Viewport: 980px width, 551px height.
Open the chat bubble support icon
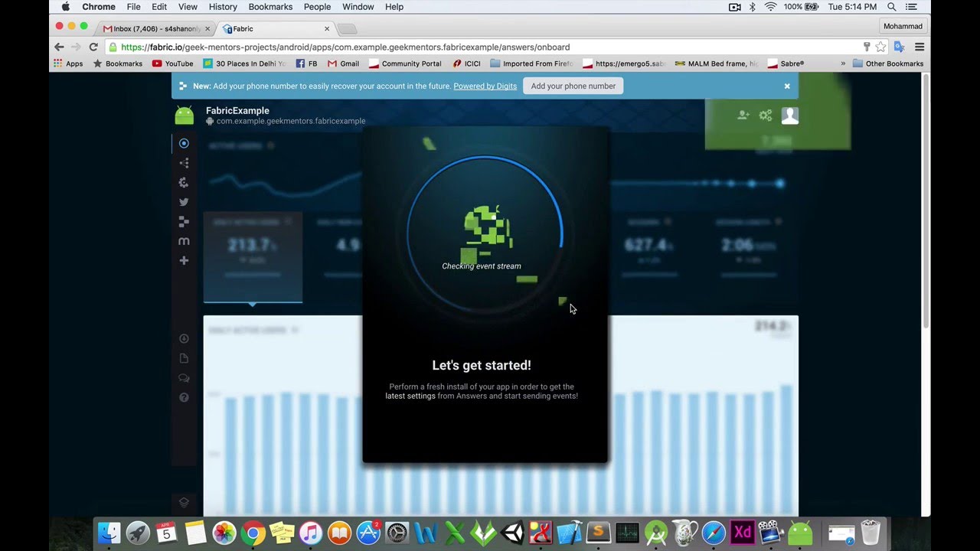tap(184, 378)
